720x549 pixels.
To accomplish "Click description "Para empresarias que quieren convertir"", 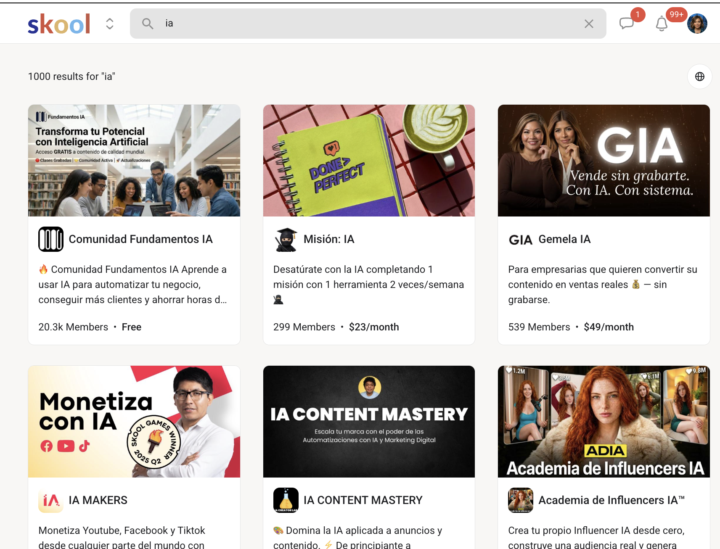I will tap(602, 284).
